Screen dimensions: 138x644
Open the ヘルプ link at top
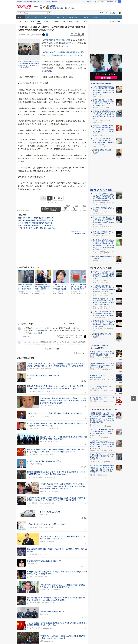pyautogui.click(x=94, y=2)
